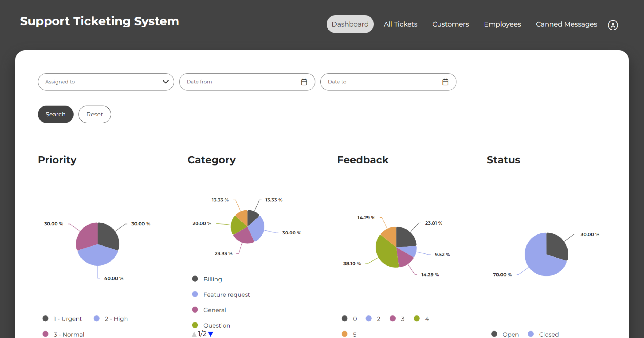
Task: Open the Customers page
Action: [x=451, y=24]
